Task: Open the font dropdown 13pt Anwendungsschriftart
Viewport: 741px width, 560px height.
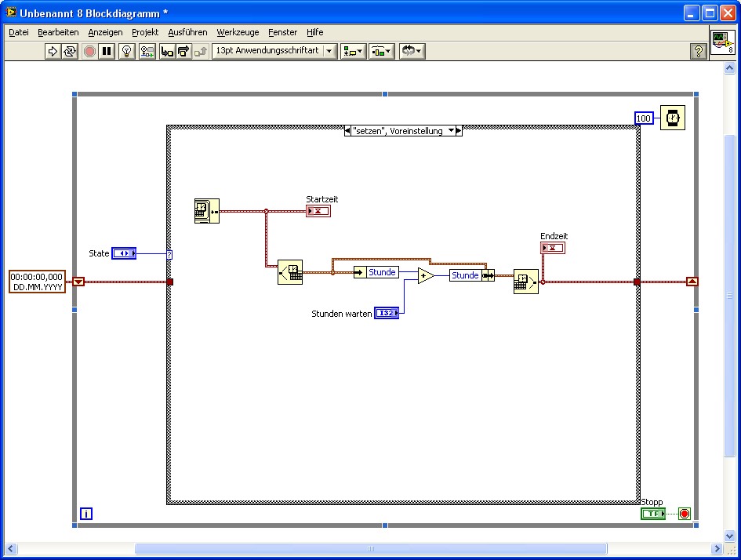Action: click(274, 51)
